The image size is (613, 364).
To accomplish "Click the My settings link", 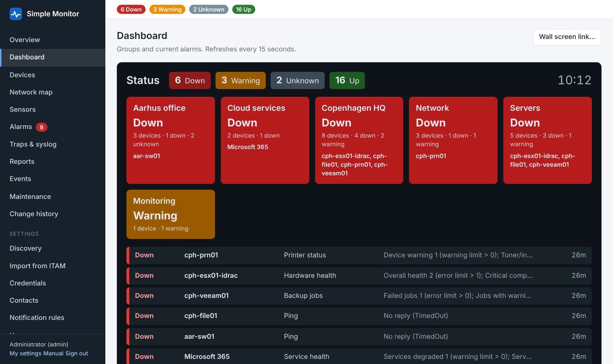I will click(25, 353).
